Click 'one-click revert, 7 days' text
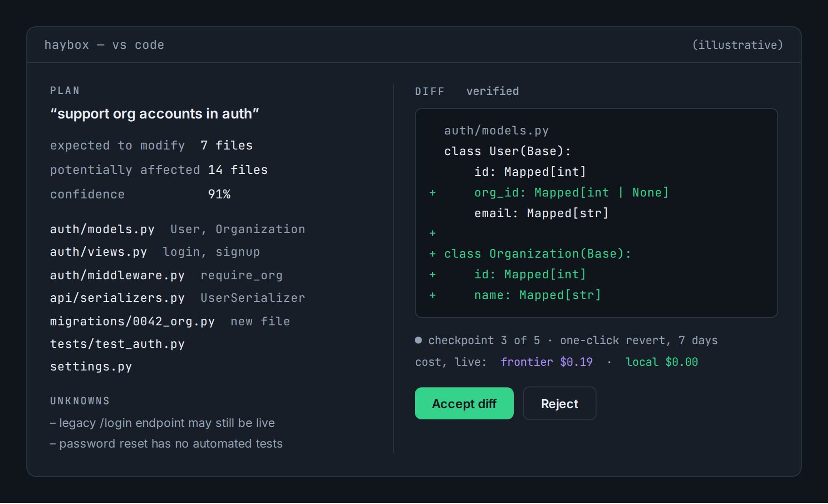Viewport: 828px width, 504px height. click(x=639, y=340)
